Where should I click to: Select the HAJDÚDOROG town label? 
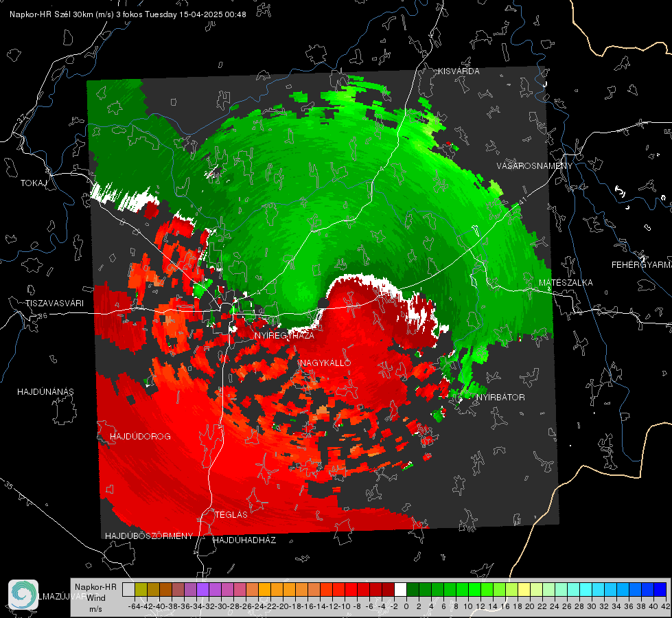(x=140, y=437)
